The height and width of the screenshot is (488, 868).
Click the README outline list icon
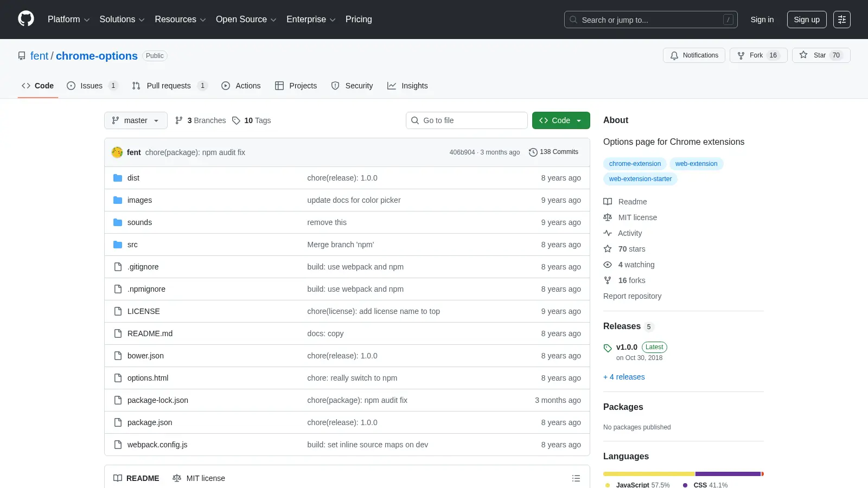(x=576, y=478)
